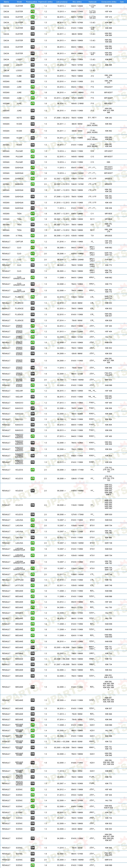Image resolution: width=127 pixels, height=868 pixels.
Task: Click the ON icon in MEGANE KOMBI K9K 722 row
Action: click(32, 741)
